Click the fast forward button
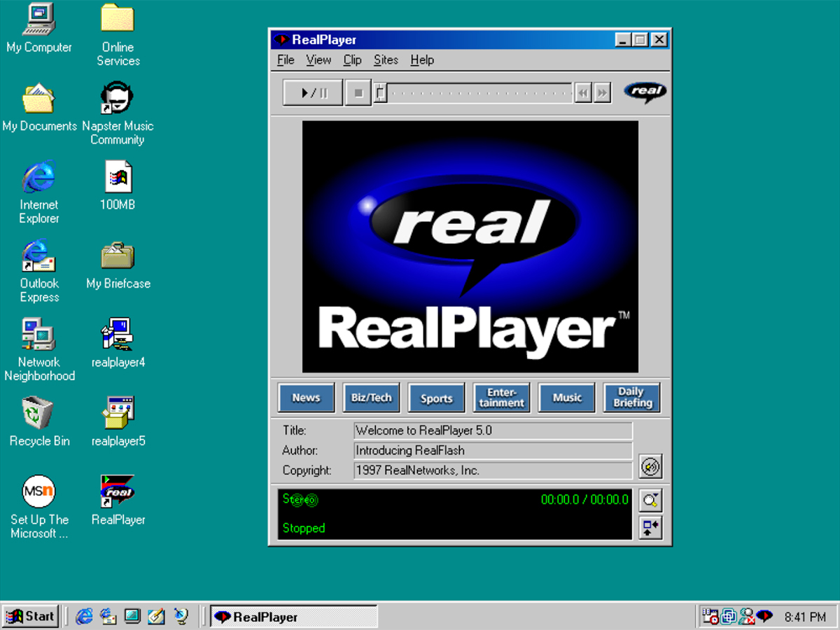 point(602,92)
